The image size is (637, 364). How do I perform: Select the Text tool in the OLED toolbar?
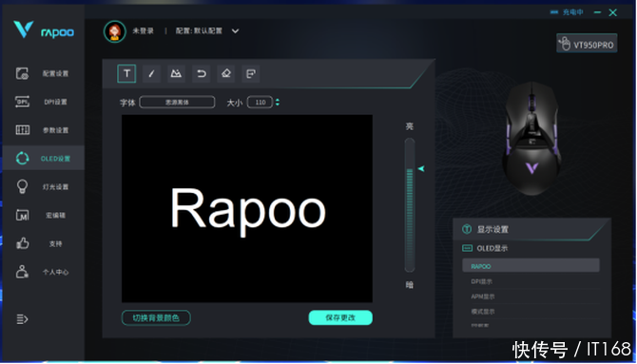(x=126, y=73)
